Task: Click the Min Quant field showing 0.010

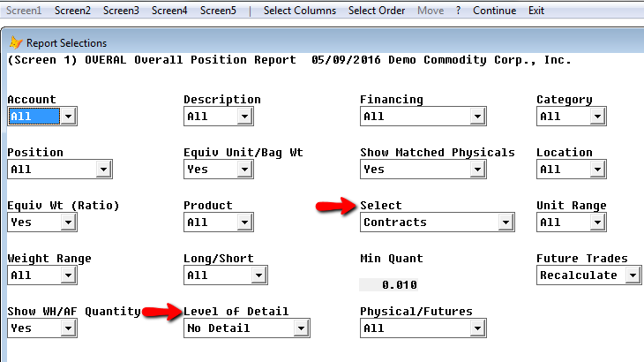Action: click(x=388, y=285)
